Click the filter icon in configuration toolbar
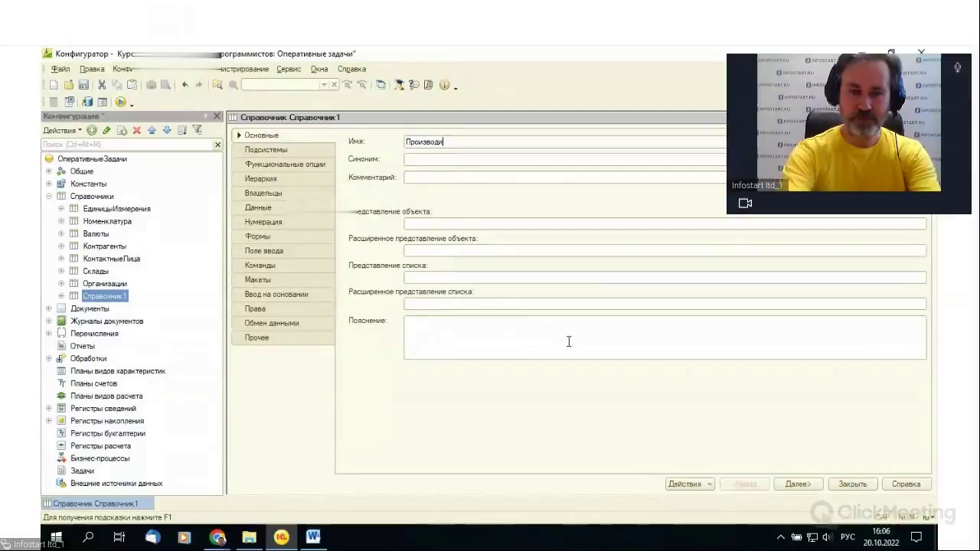The image size is (980, 551). pyautogui.click(x=197, y=130)
